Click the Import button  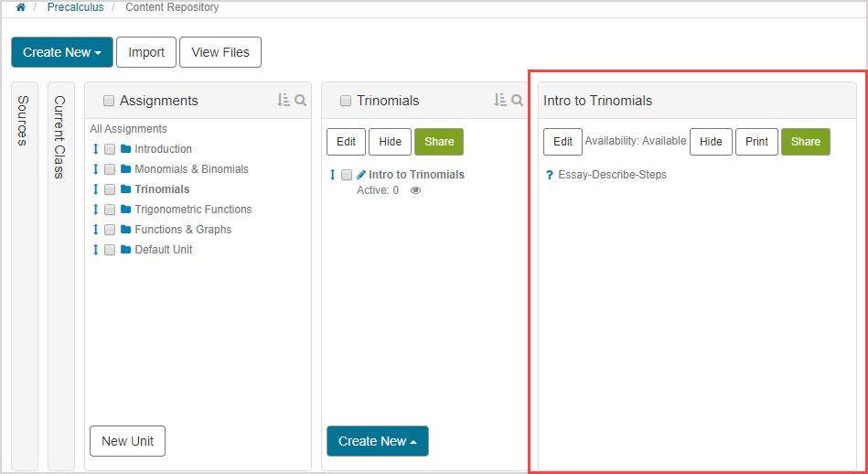[x=146, y=52]
